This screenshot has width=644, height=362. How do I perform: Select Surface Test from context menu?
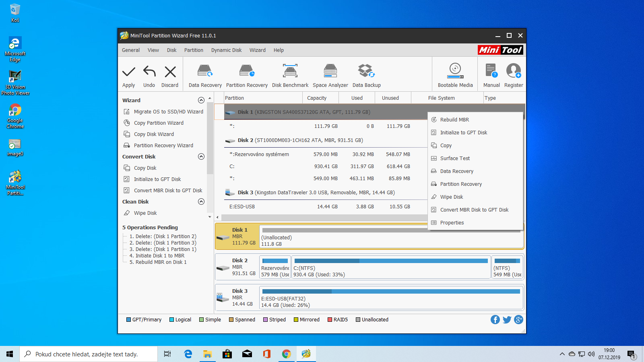click(455, 158)
